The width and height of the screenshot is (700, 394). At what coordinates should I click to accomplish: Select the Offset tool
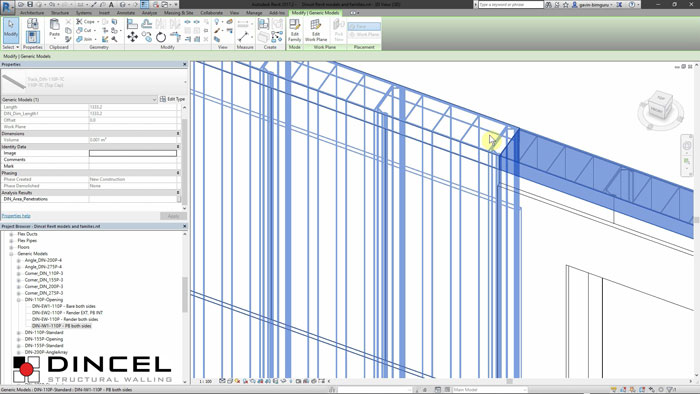(146, 24)
